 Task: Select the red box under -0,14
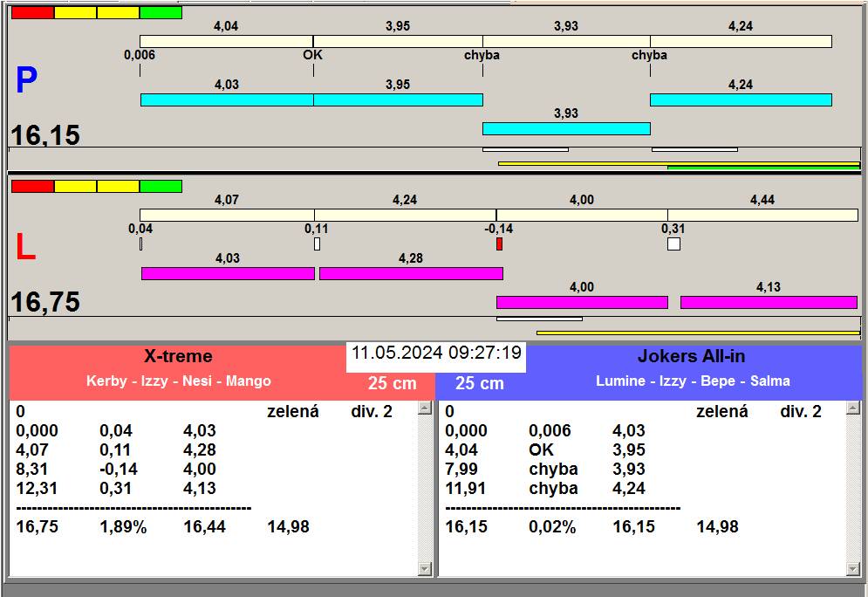click(499, 244)
